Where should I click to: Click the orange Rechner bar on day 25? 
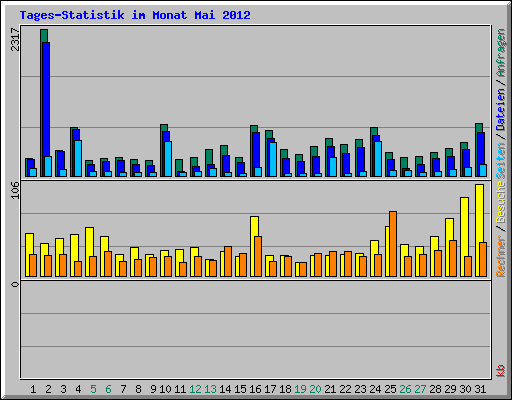393,244
